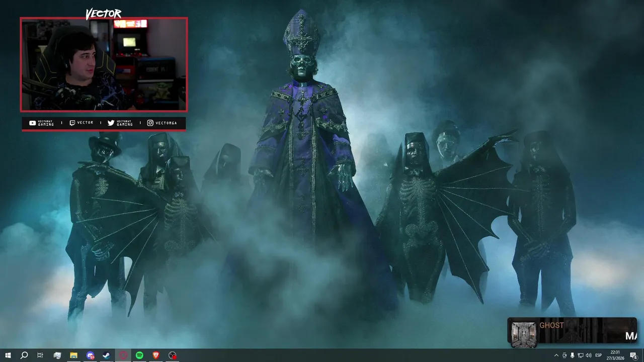Viewport: 644px width, 362px height.
Task: Open Spotify from the taskbar
Action: pos(139,355)
